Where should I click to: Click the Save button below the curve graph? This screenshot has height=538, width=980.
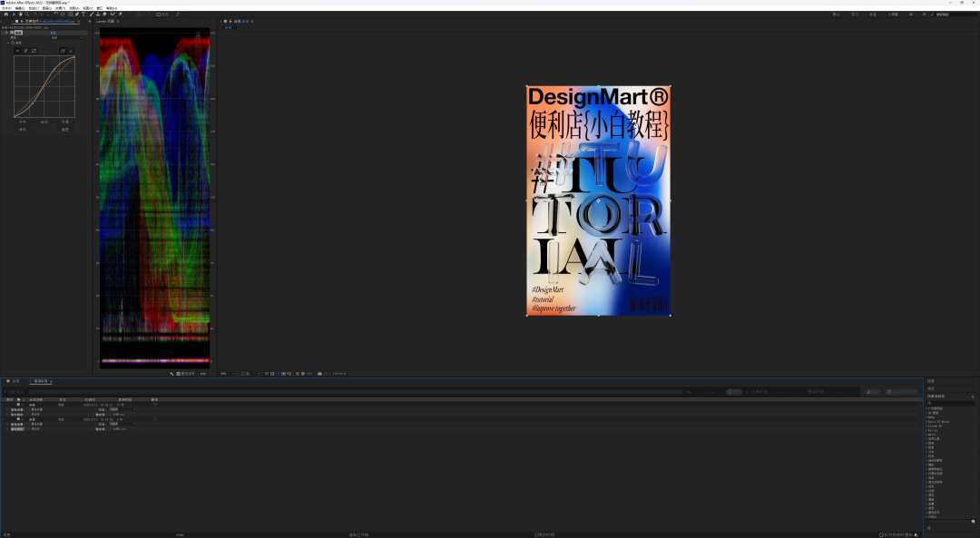coord(23,130)
